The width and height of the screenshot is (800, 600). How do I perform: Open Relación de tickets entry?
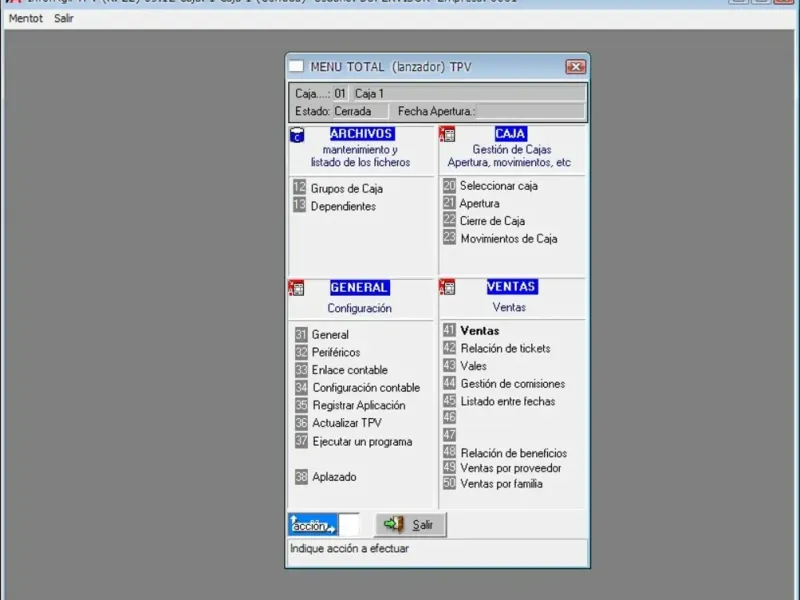[506, 348]
